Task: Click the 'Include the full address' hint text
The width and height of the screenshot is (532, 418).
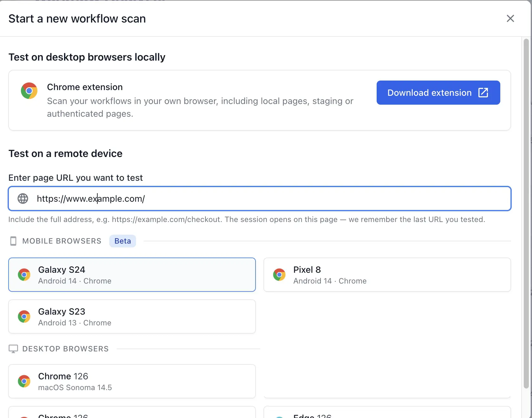Action: (247, 219)
